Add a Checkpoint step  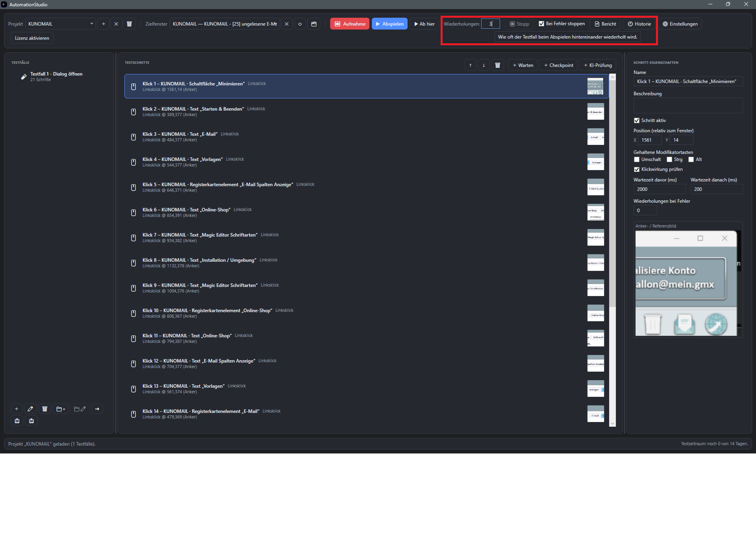[x=559, y=65]
